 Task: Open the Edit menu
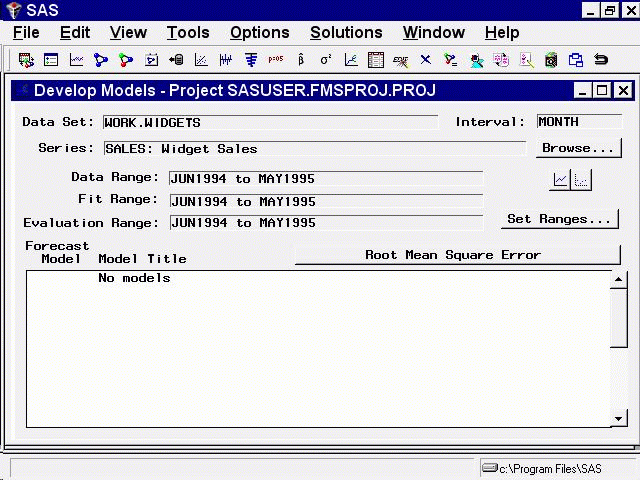[x=75, y=32]
